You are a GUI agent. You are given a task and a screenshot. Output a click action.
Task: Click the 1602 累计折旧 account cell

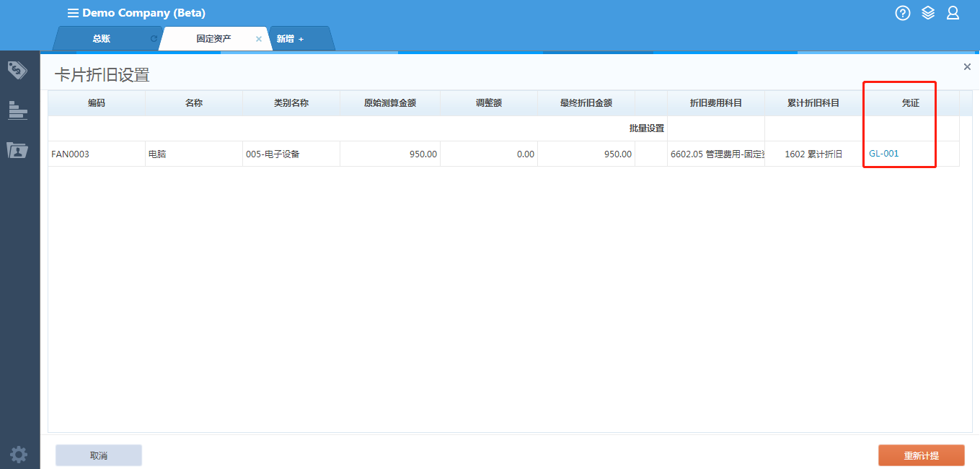point(813,154)
